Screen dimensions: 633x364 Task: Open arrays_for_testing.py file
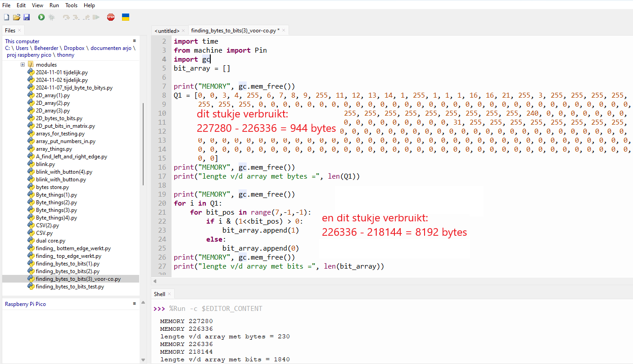click(x=60, y=134)
